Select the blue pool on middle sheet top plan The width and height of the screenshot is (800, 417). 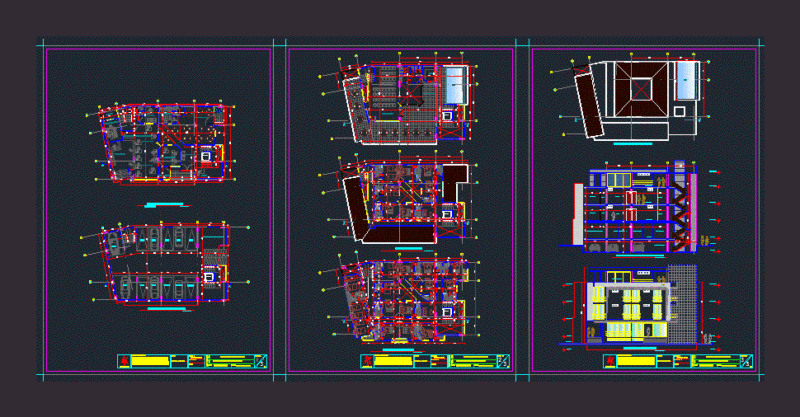456,85
